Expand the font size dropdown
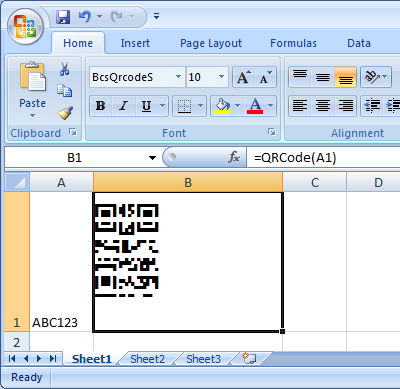The image size is (400, 389). point(221,77)
